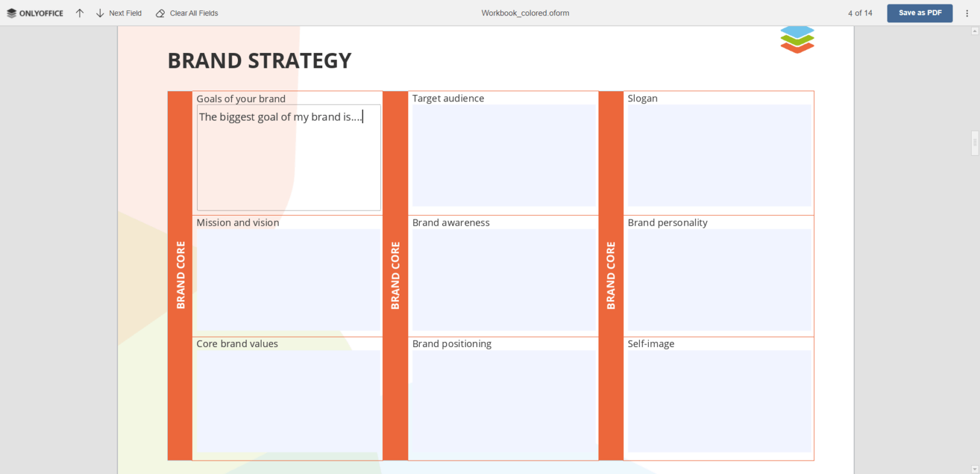
Task: Click the ONLYOFFICE logo in the toolbar
Action: point(35,13)
